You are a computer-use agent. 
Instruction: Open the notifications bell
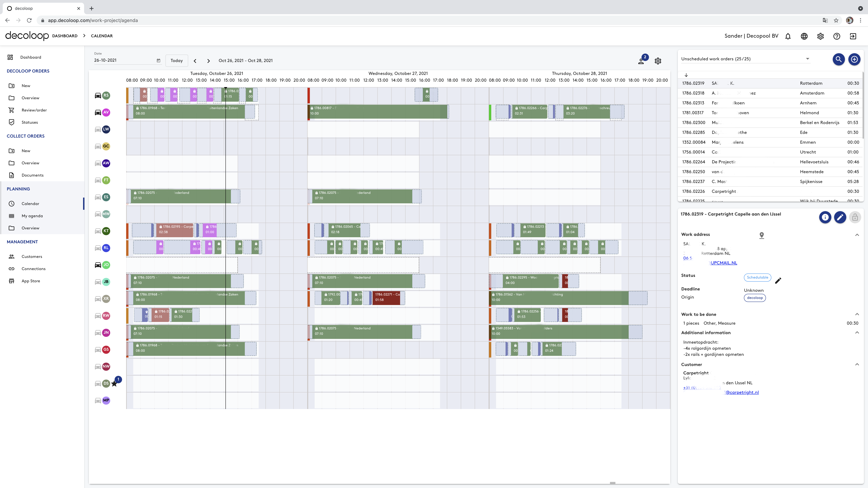788,36
